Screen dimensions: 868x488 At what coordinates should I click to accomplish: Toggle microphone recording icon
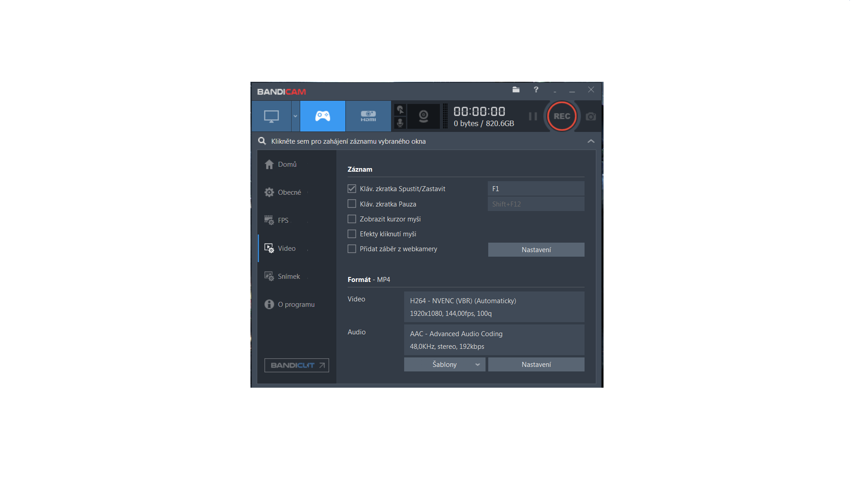(400, 122)
